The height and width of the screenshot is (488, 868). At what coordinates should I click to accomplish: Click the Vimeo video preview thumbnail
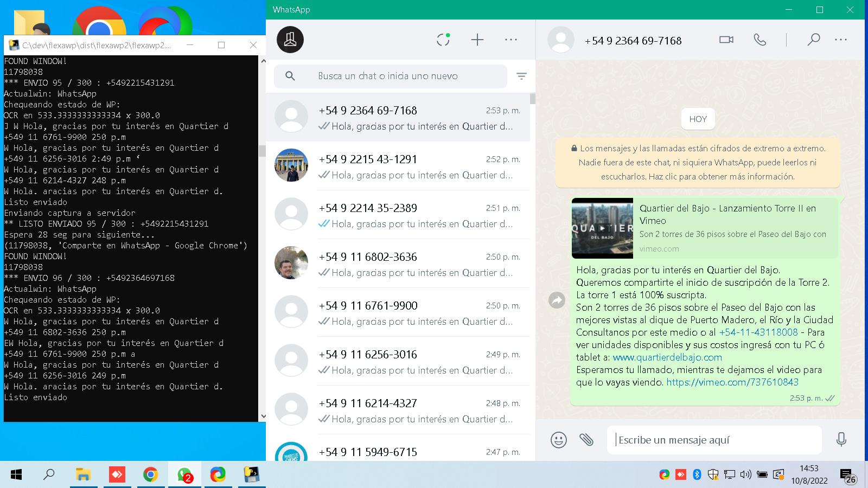click(602, 228)
